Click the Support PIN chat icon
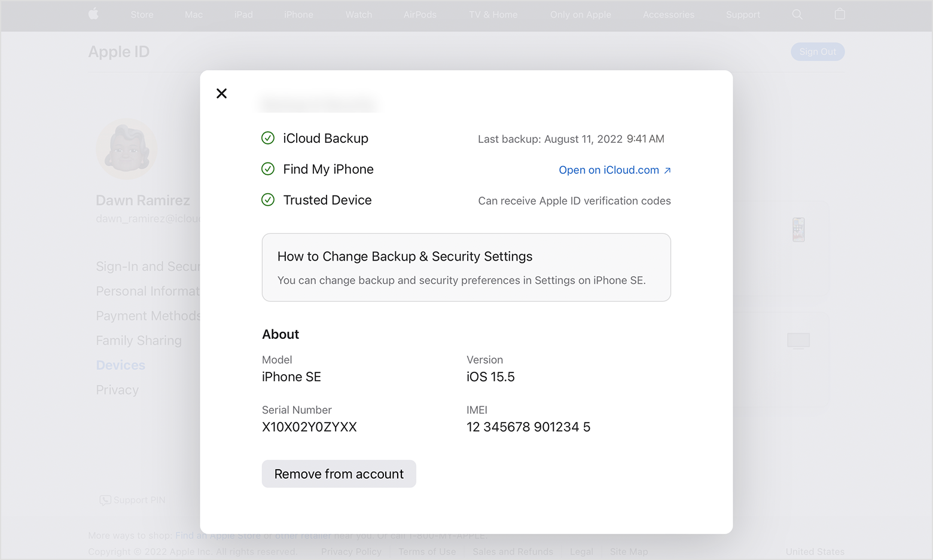This screenshot has width=933, height=560. tap(105, 500)
